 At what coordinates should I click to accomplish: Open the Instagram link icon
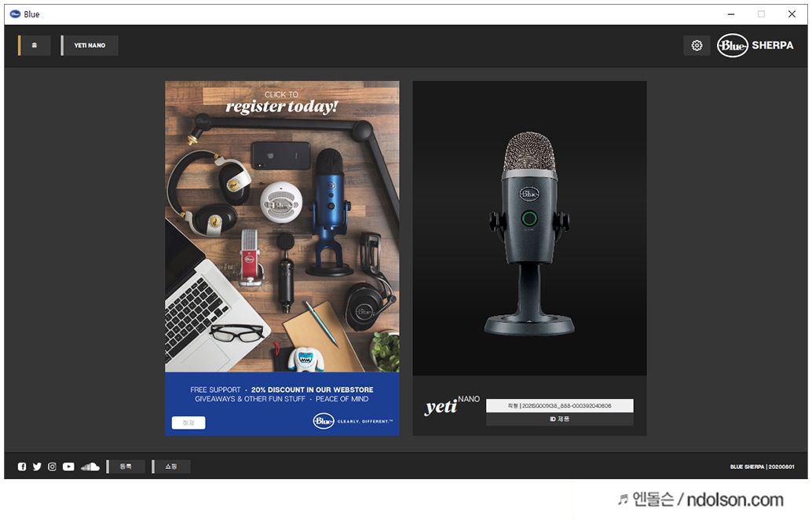coord(52,467)
